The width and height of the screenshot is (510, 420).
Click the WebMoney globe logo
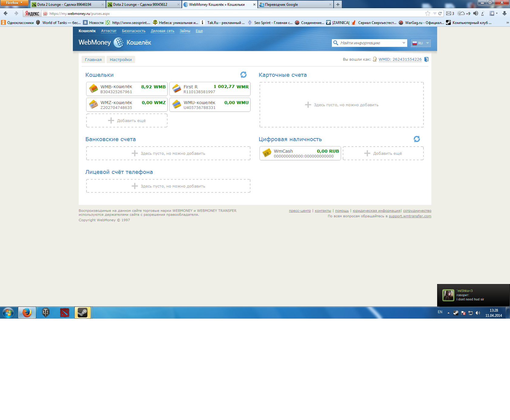pos(119,42)
